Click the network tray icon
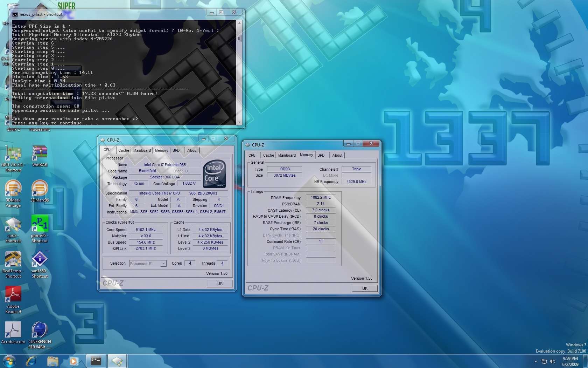This screenshot has height=368, width=588. 544,361
